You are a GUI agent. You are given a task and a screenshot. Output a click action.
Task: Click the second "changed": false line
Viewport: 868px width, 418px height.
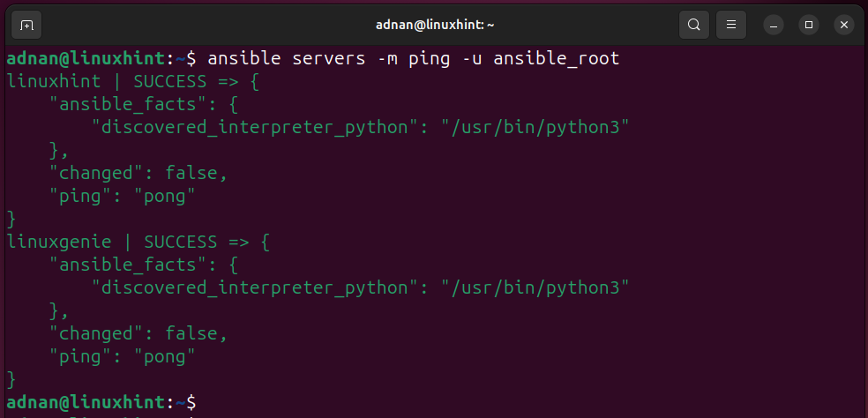[x=138, y=334]
